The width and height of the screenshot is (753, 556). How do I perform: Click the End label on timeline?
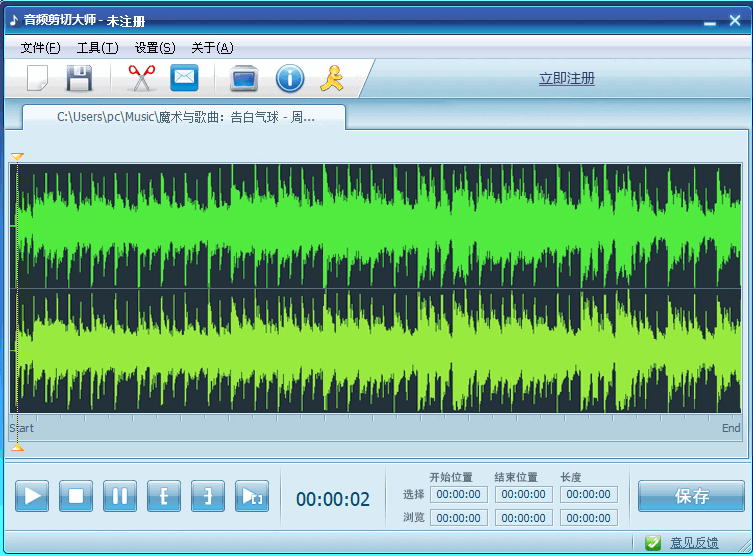click(x=731, y=428)
